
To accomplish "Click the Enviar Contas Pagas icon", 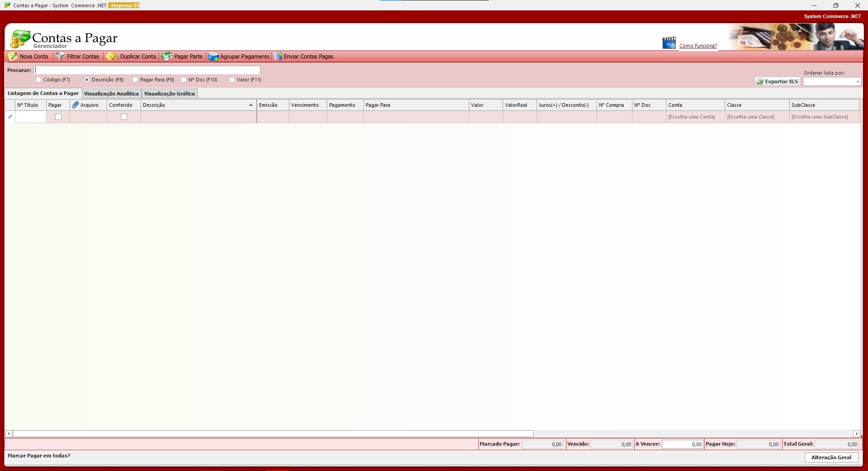I will pyautogui.click(x=278, y=57).
